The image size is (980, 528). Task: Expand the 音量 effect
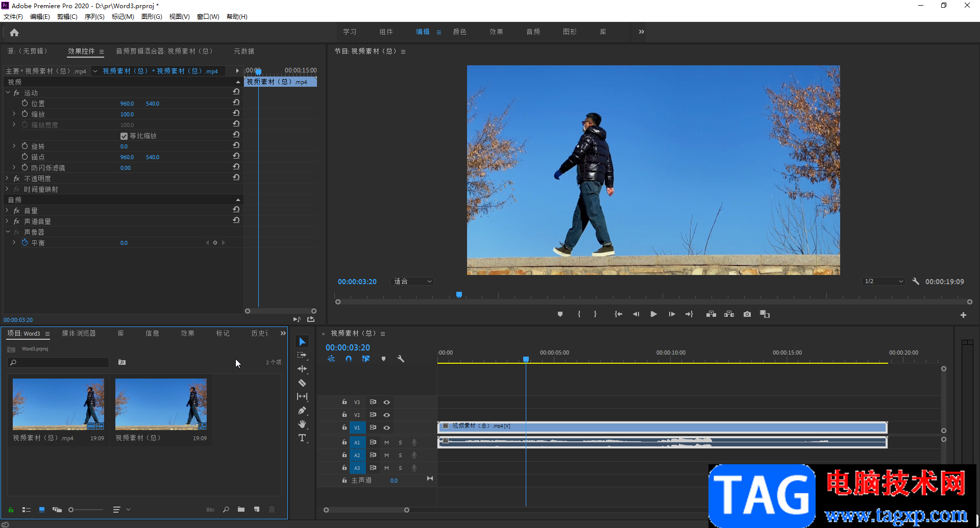tap(8, 210)
